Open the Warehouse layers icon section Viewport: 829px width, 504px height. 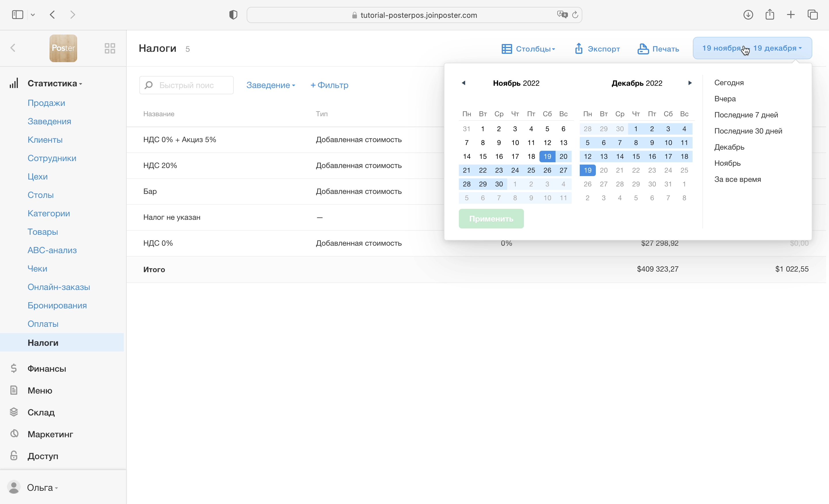click(x=14, y=412)
